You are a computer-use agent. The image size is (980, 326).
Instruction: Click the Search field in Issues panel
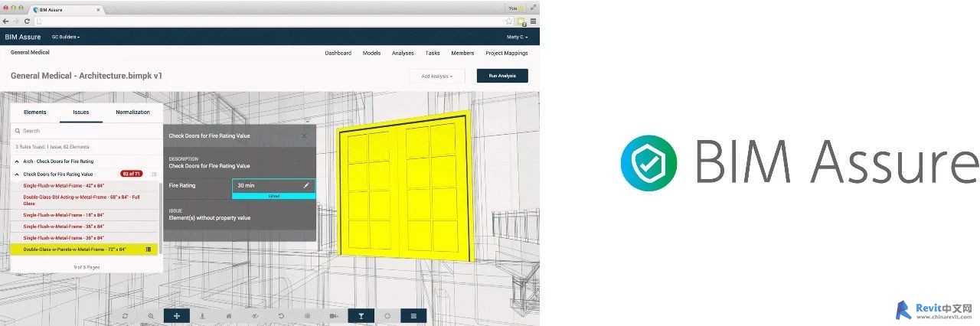coord(87,131)
